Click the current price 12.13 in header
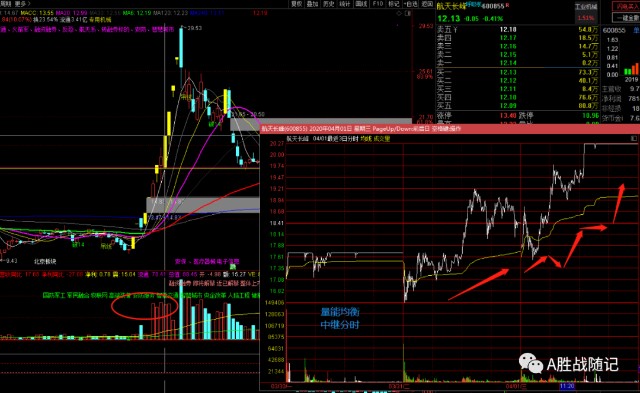This screenshot has width=640, height=393. [x=449, y=18]
